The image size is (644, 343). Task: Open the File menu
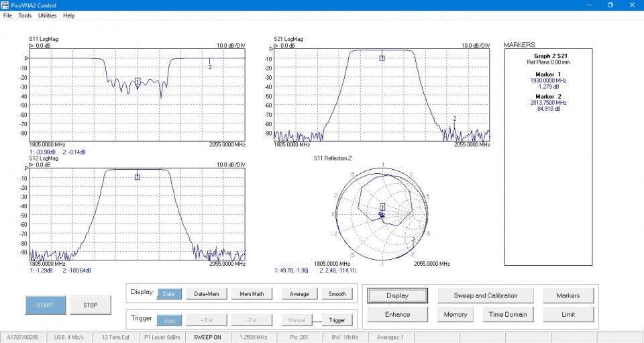pyautogui.click(x=7, y=15)
